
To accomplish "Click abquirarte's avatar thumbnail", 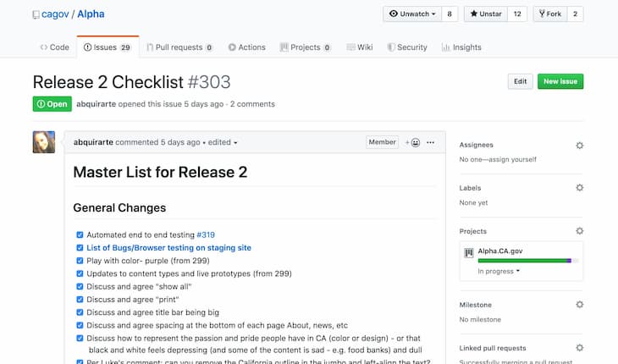I will (44, 142).
